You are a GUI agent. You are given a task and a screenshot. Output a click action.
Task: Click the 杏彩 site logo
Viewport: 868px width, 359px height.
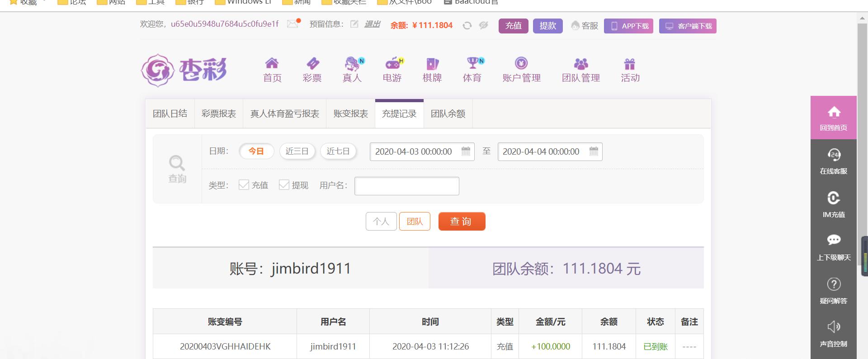[184, 70]
